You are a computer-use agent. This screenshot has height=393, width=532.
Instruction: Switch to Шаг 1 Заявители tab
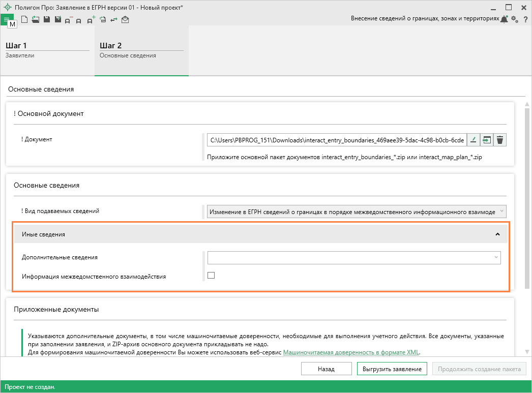tap(47, 50)
